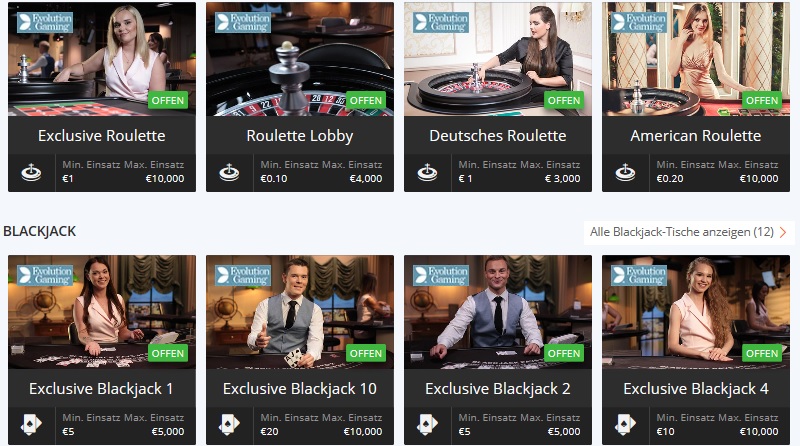Screen dimensions: 800x446
Task: Select the American Roulette title
Action: (x=696, y=136)
